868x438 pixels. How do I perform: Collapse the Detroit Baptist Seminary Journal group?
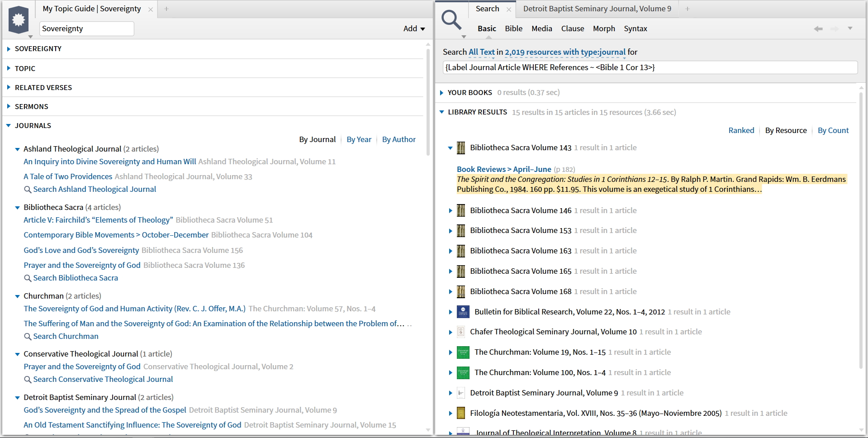[17, 398]
